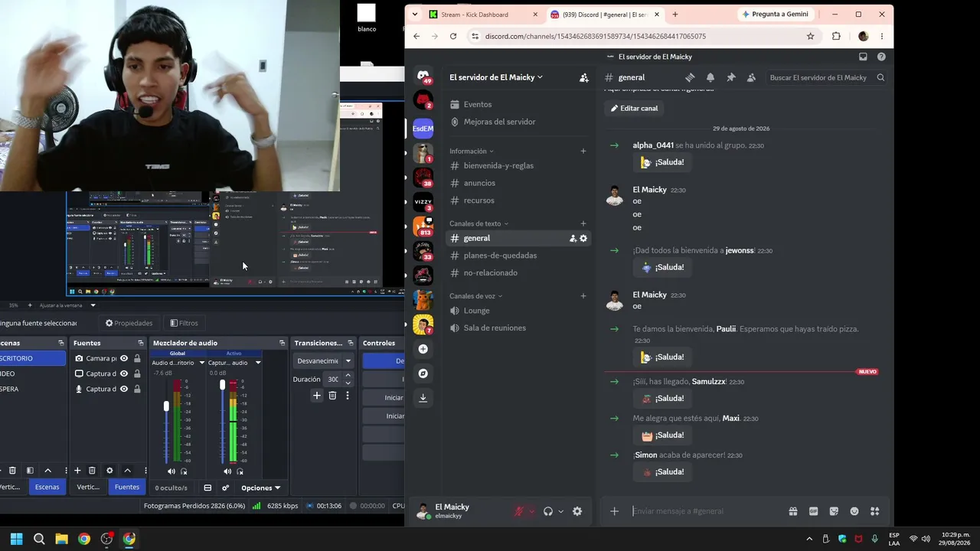Image resolution: width=980 pixels, height=551 pixels.
Task: Open Discord help icon
Action: point(881,57)
